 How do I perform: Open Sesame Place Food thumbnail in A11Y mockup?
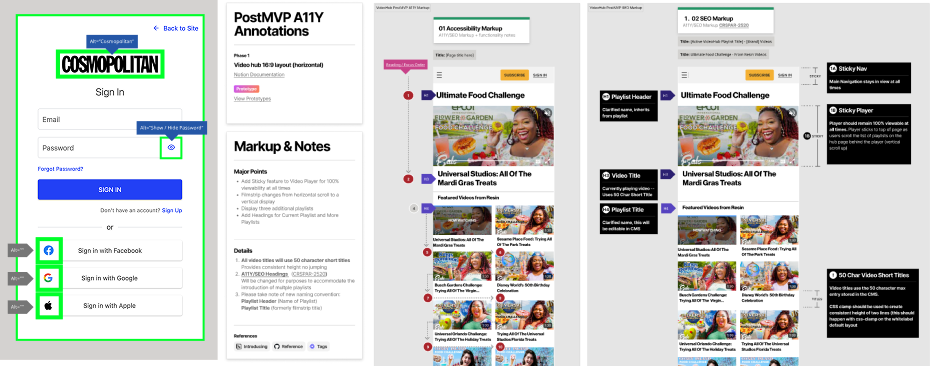tap(525, 220)
